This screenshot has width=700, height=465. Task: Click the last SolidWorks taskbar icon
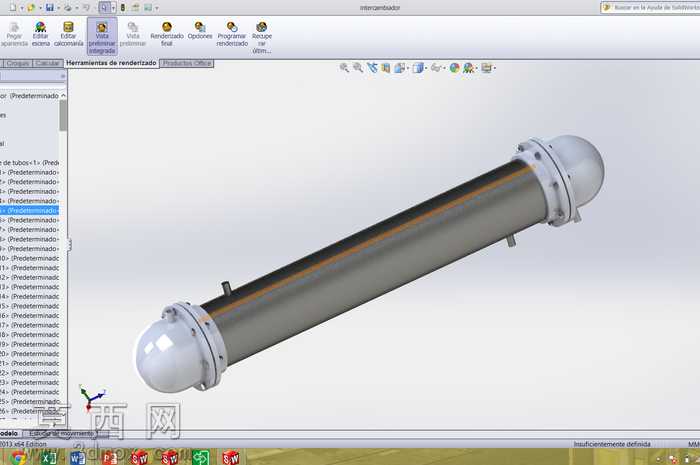pyautogui.click(x=231, y=457)
